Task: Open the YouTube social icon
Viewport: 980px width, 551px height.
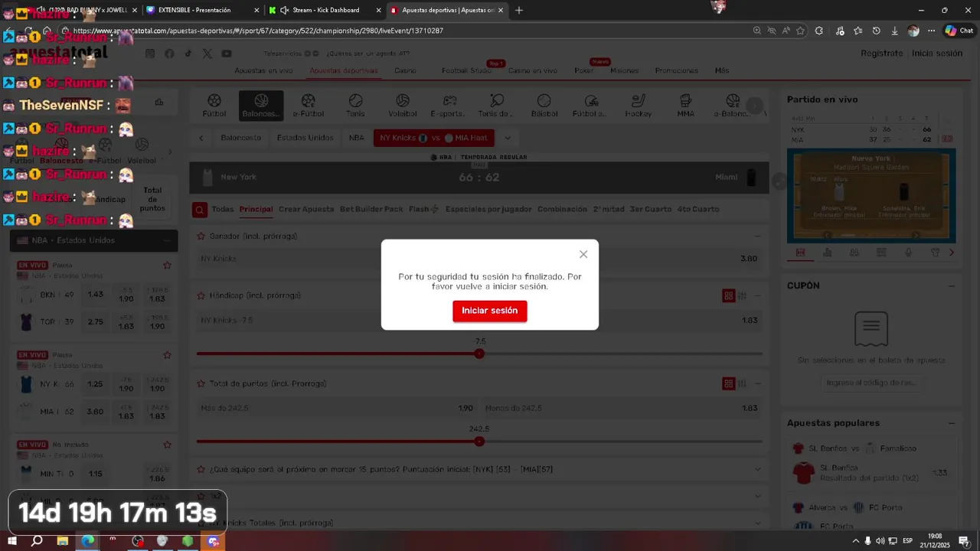Action: 227,54
